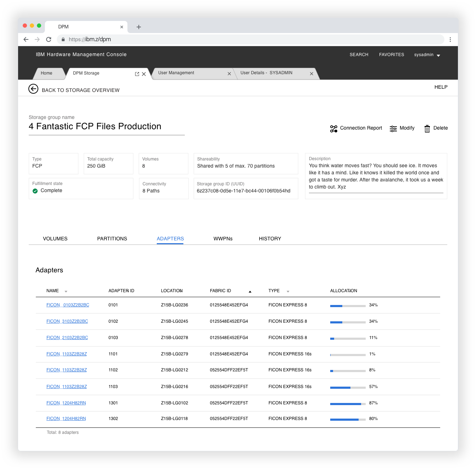Viewport: 476px width, 469px height.
Task: Switch to the User Management tab
Action: click(176, 73)
